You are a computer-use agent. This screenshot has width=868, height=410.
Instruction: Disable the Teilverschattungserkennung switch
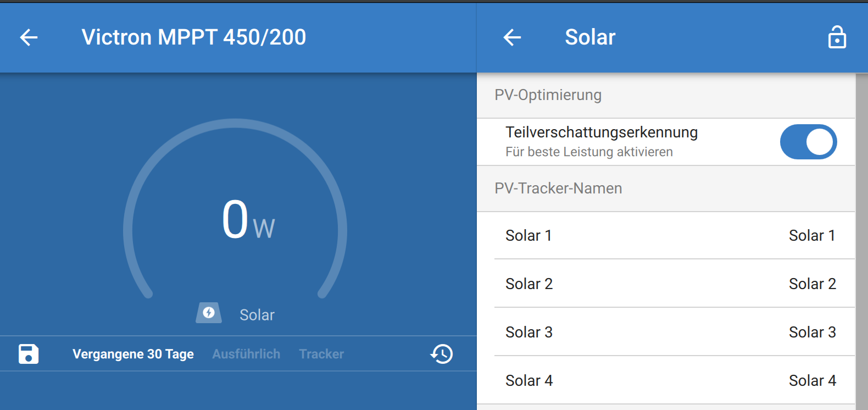(x=808, y=142)
